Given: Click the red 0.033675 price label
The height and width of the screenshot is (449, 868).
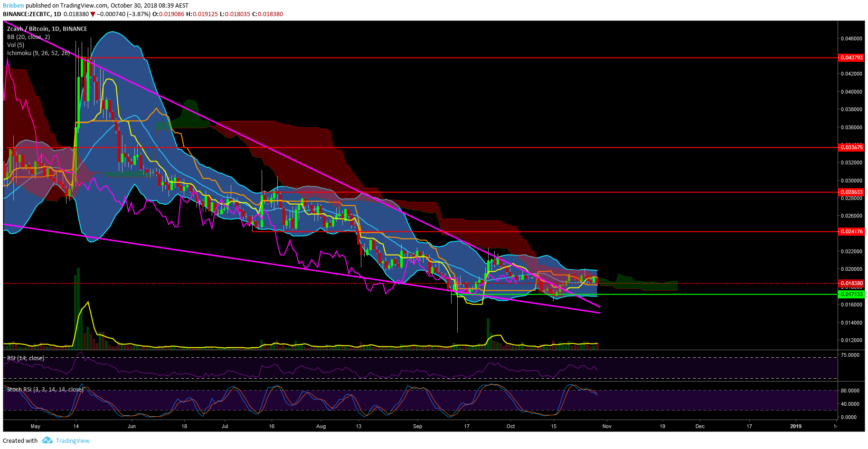Looking at the screenshot, I should (x=851, y=147).
